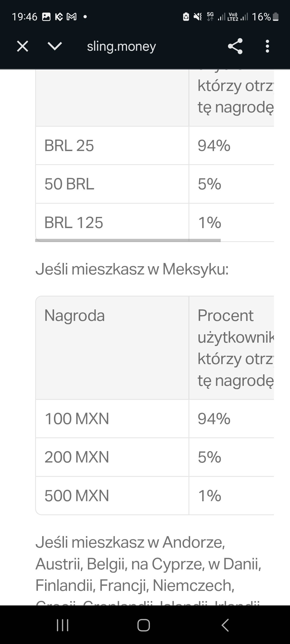Screen dimensions: 290x644
Task: Close the in-app browser tab
Action: point(23,46)
